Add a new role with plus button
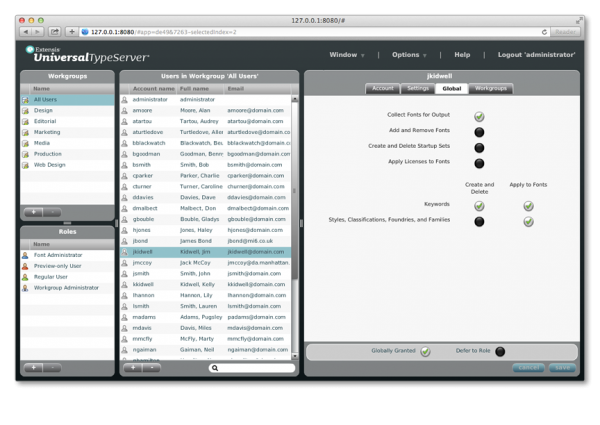The width and height of the screenshot is (600, 425). (x=34, y=368)
